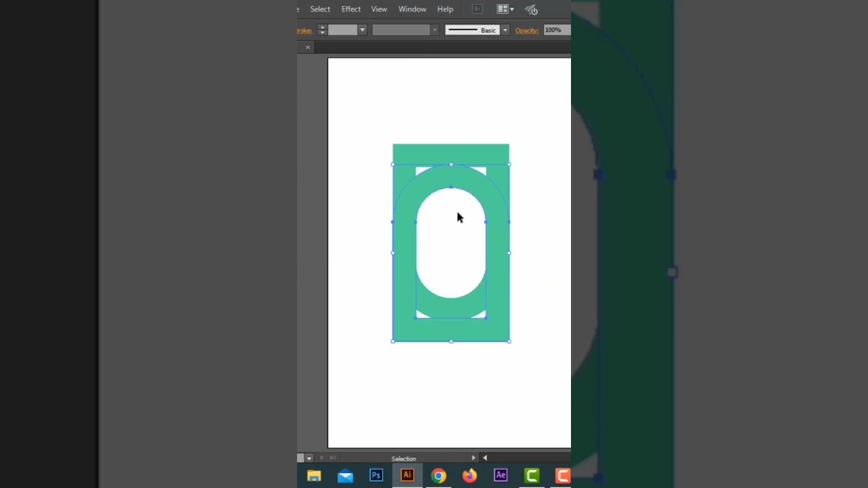Click the horizontal scrollbar left arrow
This screenshot has width=868, height=488.
(485, 458)
